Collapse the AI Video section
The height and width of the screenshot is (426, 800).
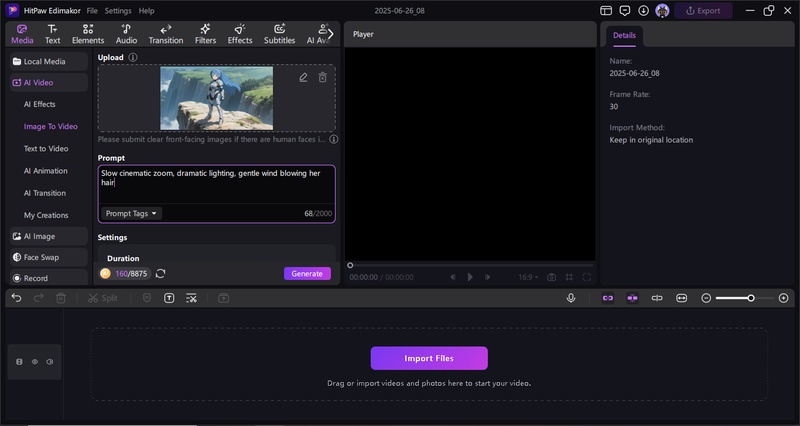tap(48, 82)
